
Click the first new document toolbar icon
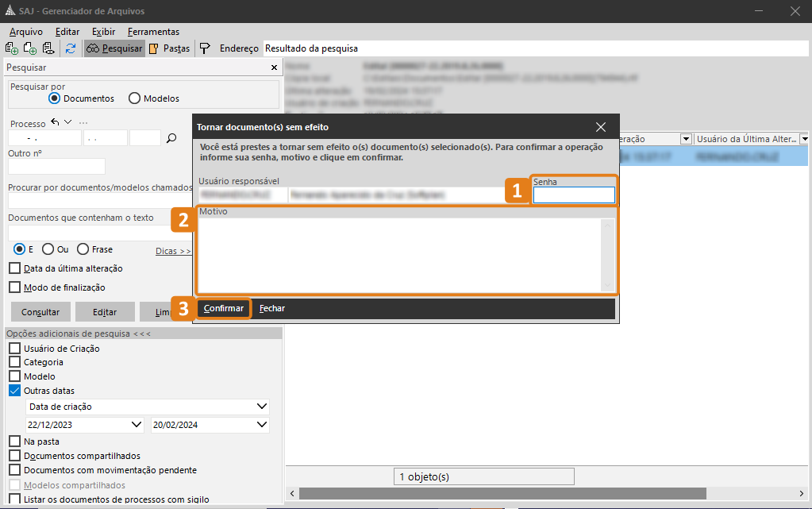(x=12, y=48)
